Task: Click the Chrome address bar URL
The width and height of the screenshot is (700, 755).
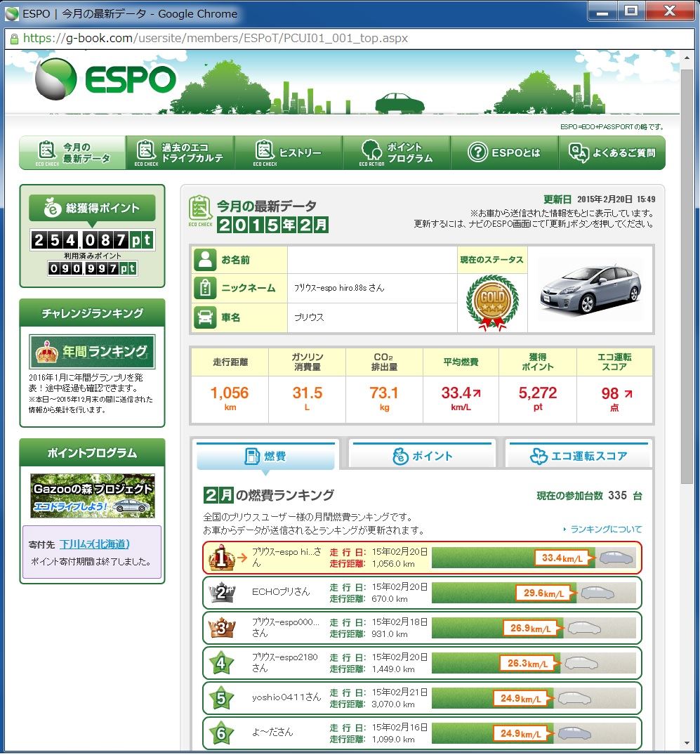Action: 216,38
